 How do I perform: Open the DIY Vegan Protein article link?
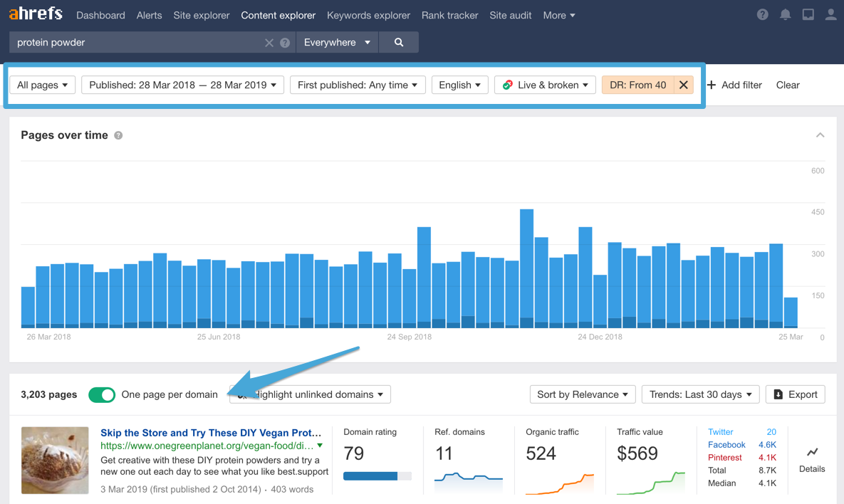[x=211, y=433]
